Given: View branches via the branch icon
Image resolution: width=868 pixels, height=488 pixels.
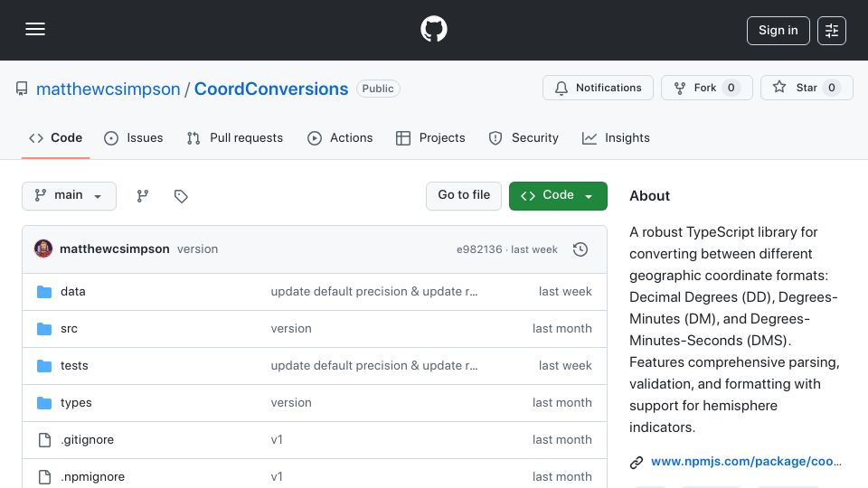Looking at the screenshot, I should tap(143, 196).
